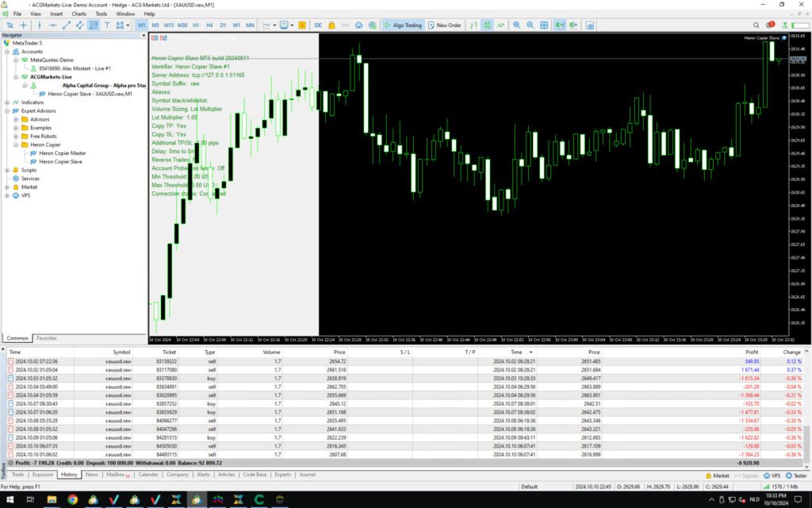Select the crosshair tool

pyautogui.click(x=23, y=25)
